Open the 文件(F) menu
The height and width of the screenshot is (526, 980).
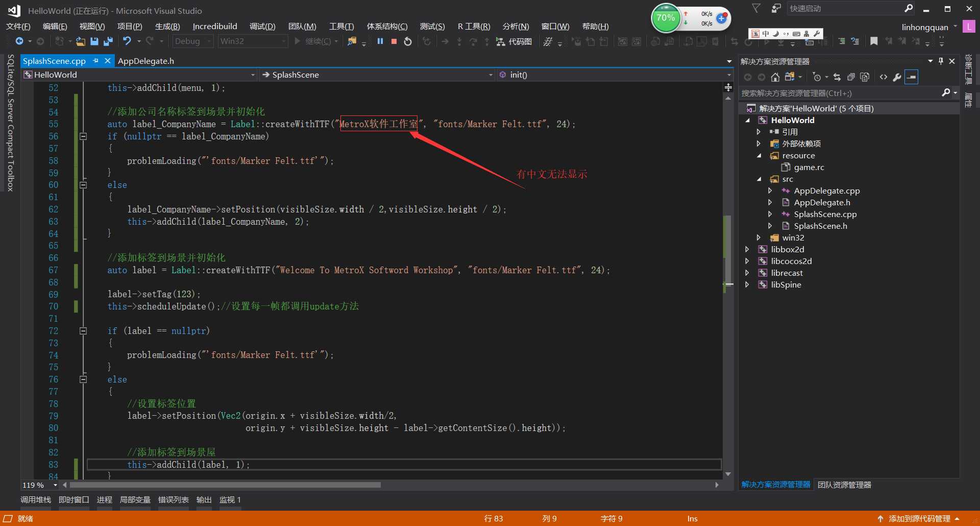tap(18, 27)
